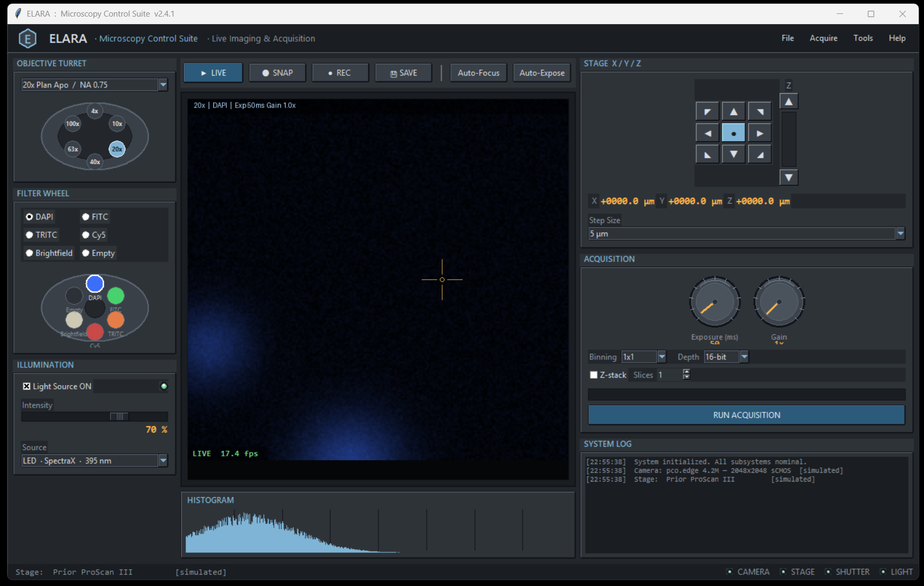Image resolution: width=924 pixels, height=586 pixels.
Task: Click SAVE button
Action: click(404, 73)
